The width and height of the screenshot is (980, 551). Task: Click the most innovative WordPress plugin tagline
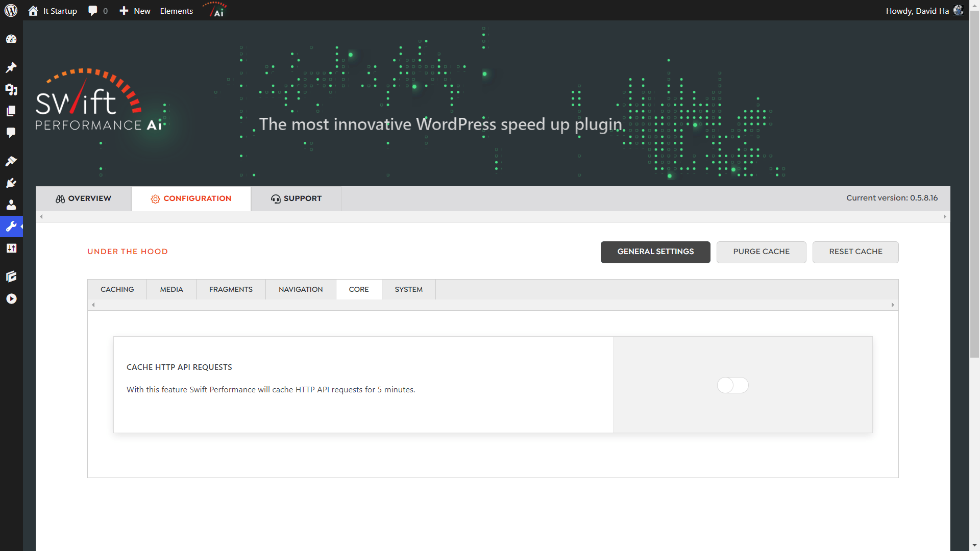(440, 124)
